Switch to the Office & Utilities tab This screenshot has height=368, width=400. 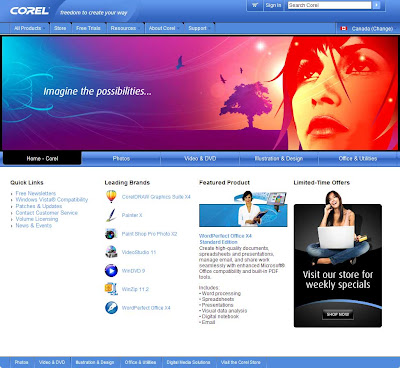pyautogui.click(x=358, y=159)
